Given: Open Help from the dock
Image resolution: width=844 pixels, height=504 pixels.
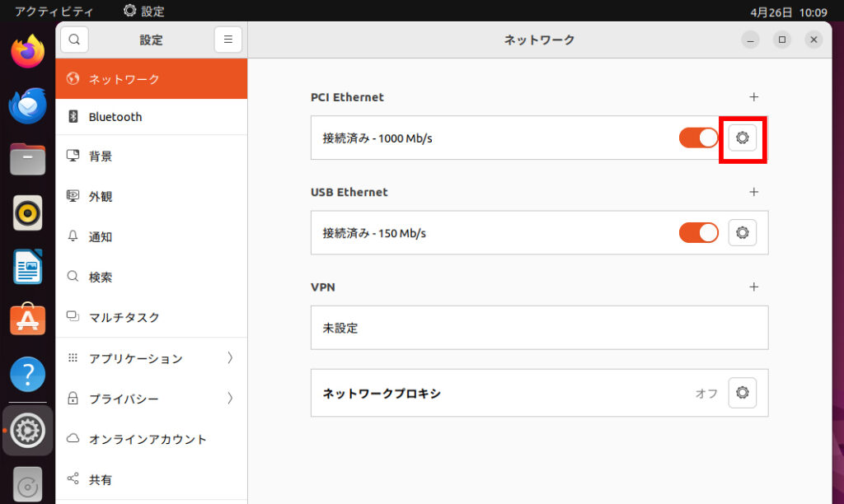Looking at the screenshot, I should (27, 375).
